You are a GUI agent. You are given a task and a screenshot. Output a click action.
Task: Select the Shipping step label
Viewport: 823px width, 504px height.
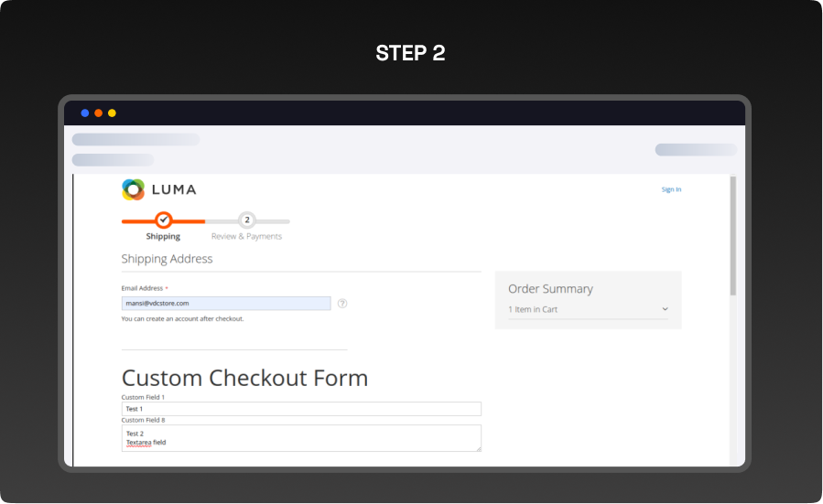(x=163, y=236)
